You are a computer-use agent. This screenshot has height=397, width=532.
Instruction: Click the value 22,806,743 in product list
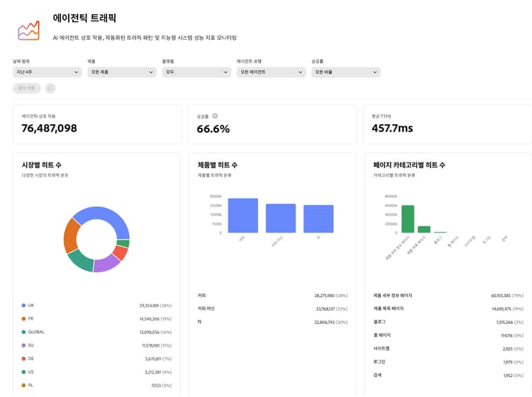[324, 322]
